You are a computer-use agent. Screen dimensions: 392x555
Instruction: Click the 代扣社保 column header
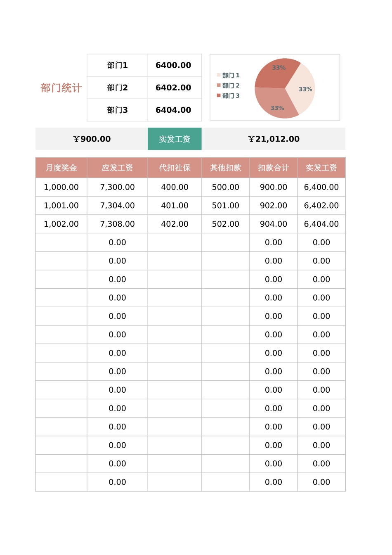coord(175,168)
